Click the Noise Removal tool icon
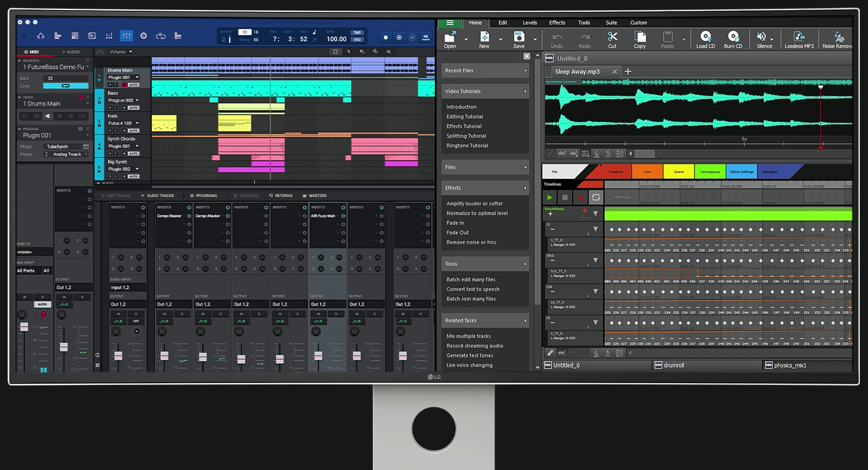 coord(839,37)
